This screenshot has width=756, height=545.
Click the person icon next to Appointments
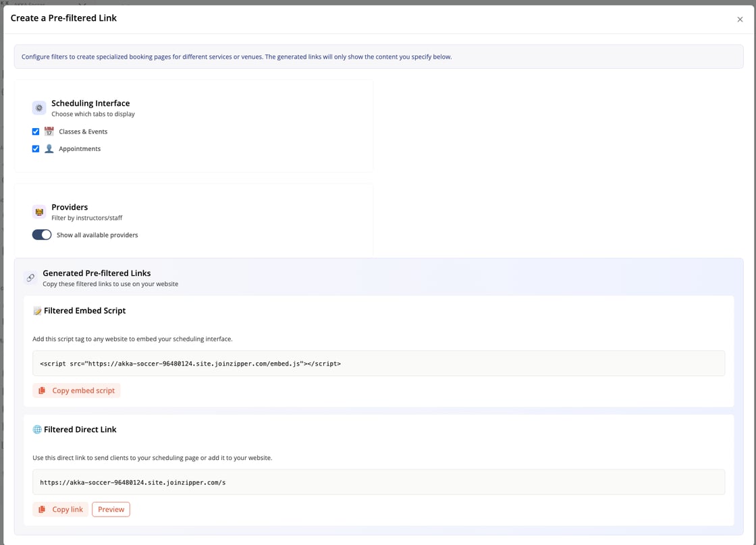[49, 148]
